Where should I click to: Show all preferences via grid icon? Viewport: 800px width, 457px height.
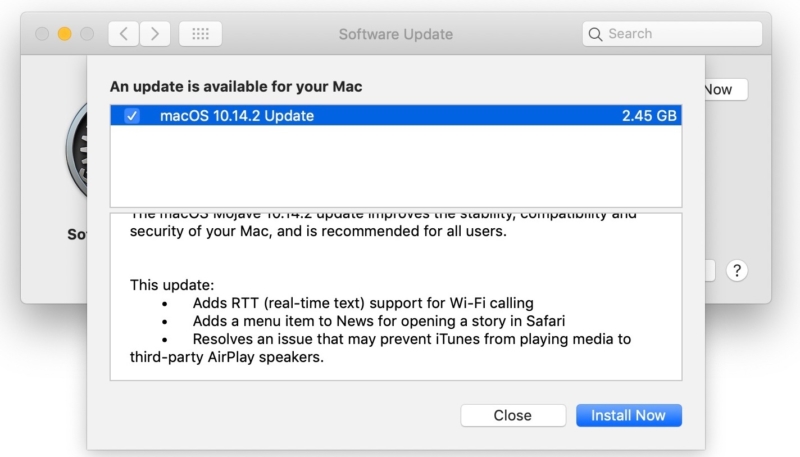[x=200, y=34]
